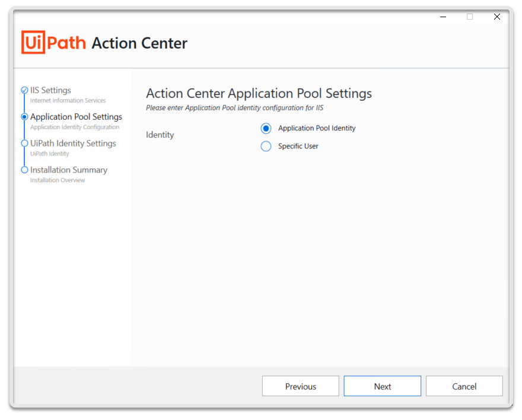The width and height of the screenshot is (522, 420).
Task: Click the Application Pool Settings step label
Action: point(76,116)
